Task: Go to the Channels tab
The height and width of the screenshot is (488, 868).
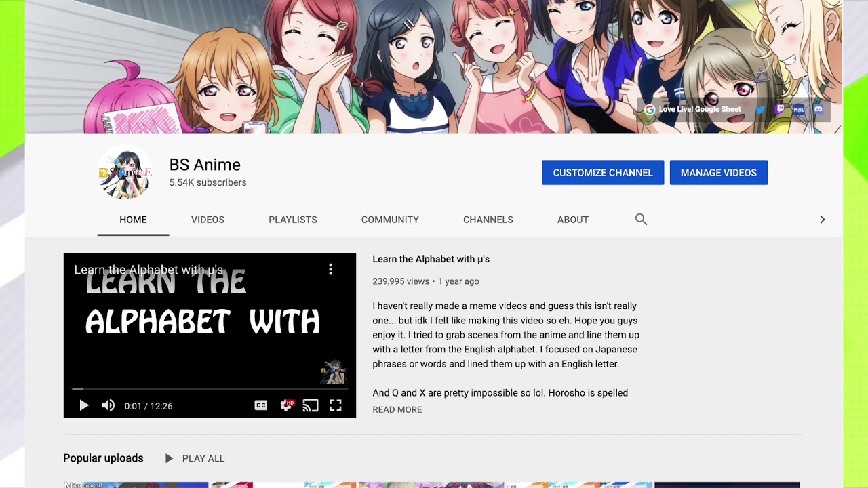Action: click(488, 220)
